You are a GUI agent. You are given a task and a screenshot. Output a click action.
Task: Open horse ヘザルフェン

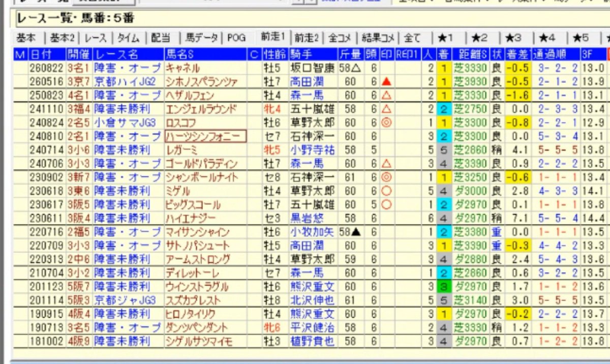(190, 95)
